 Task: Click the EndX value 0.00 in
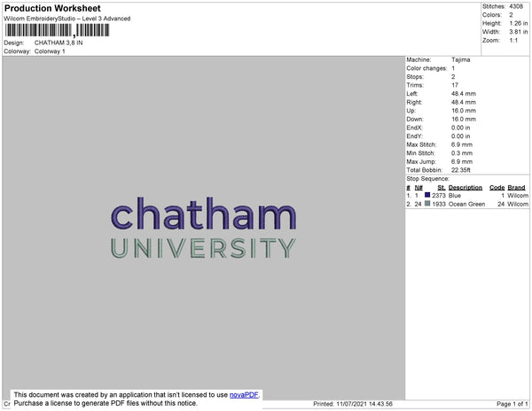click(x=460, y=128)
